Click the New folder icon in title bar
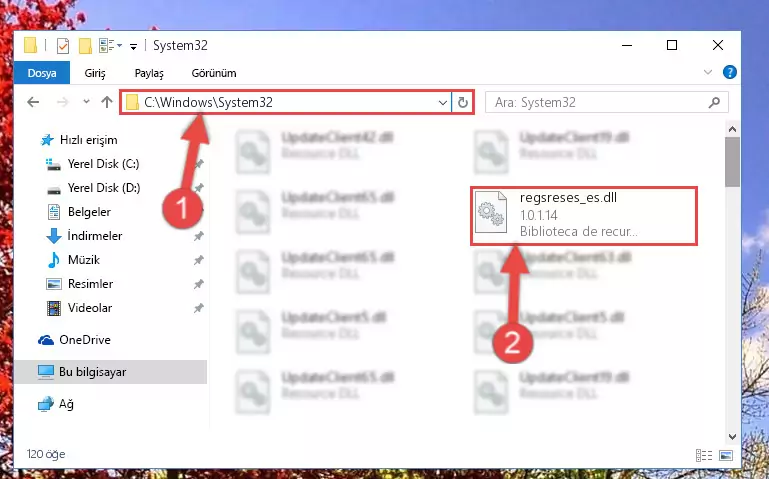The height and width of the screenshot is (479, 769). coord(85,46)
